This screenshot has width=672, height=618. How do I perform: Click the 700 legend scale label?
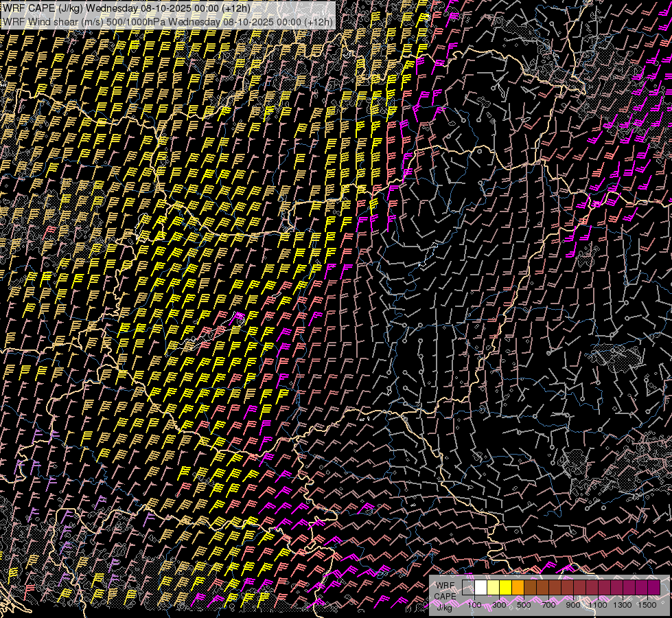pyautogui.click(x=548, y=605)
